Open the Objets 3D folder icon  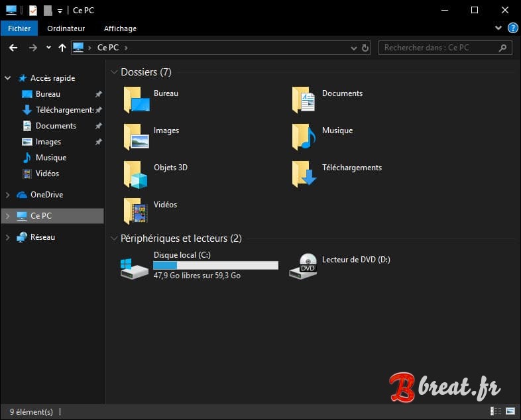(x=136, y=175)
